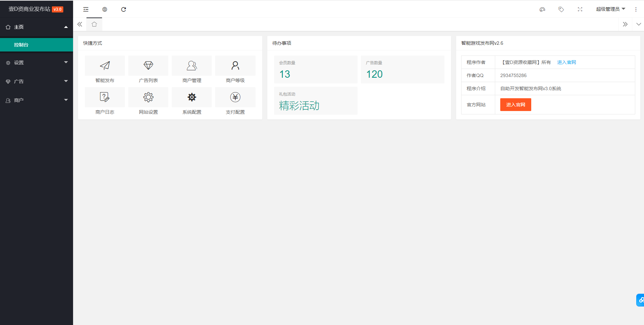Open the 超级管理员 user dropdown

click(x=610, y=9)
